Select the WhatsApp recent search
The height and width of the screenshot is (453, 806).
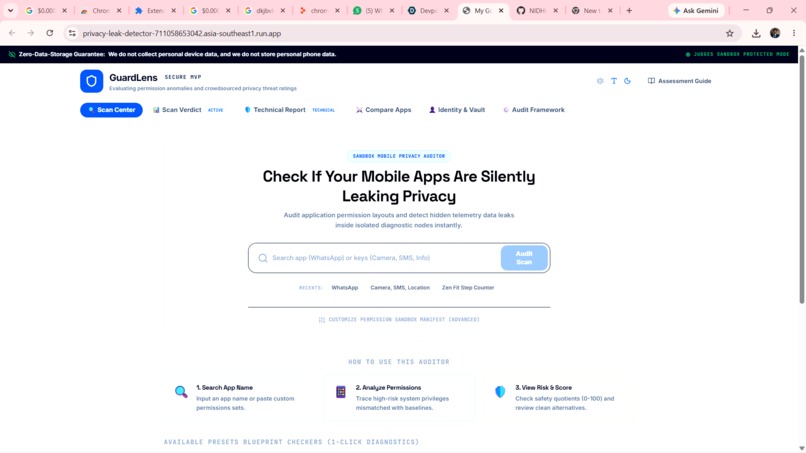pos(345,288)
